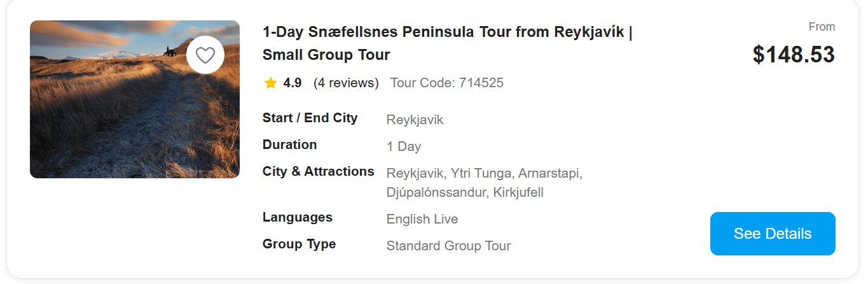Select the Reykjavik start city value
Image resolution: width=868 pixels, height=284 pixels.
[415, 120]
